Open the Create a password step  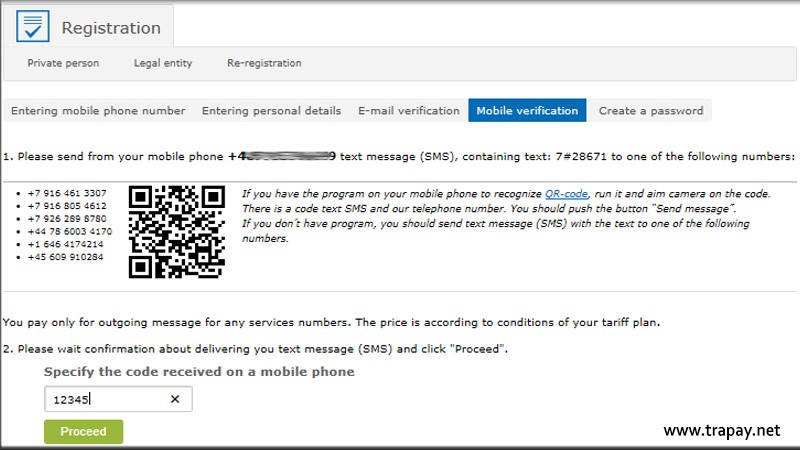651,111
